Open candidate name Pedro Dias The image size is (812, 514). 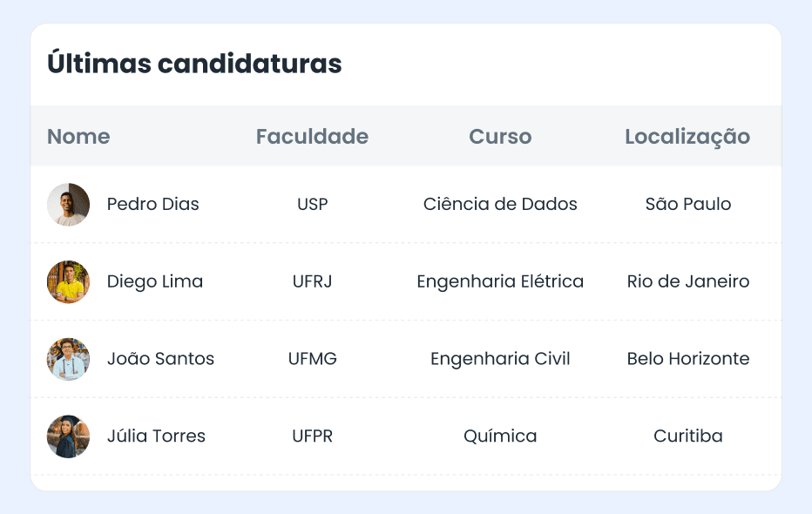pos(153,205)
